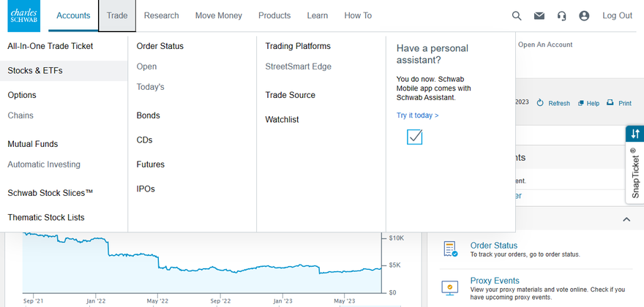Click the headset support icon
The image size is (644, 307).
561,16
